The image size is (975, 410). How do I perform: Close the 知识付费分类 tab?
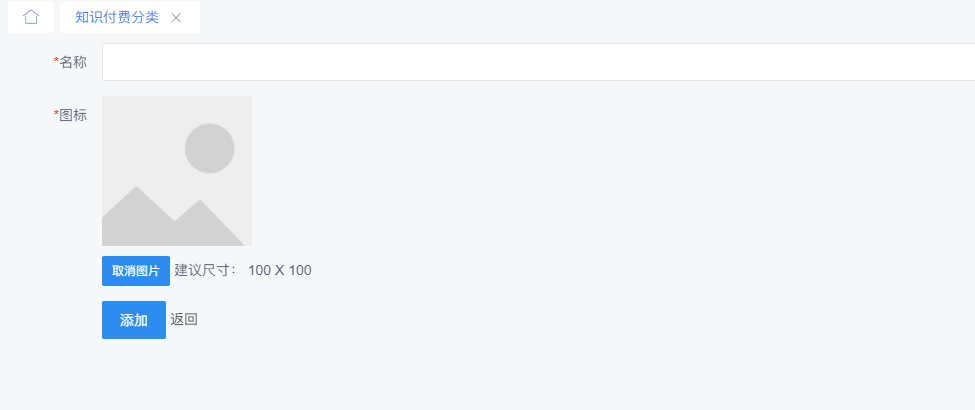[176, 18]
